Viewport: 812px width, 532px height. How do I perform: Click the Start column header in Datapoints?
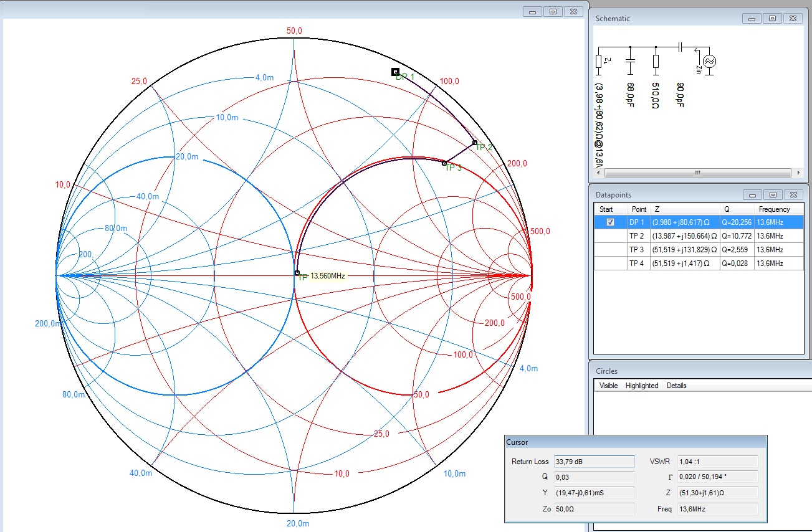(x=611, y=209)
